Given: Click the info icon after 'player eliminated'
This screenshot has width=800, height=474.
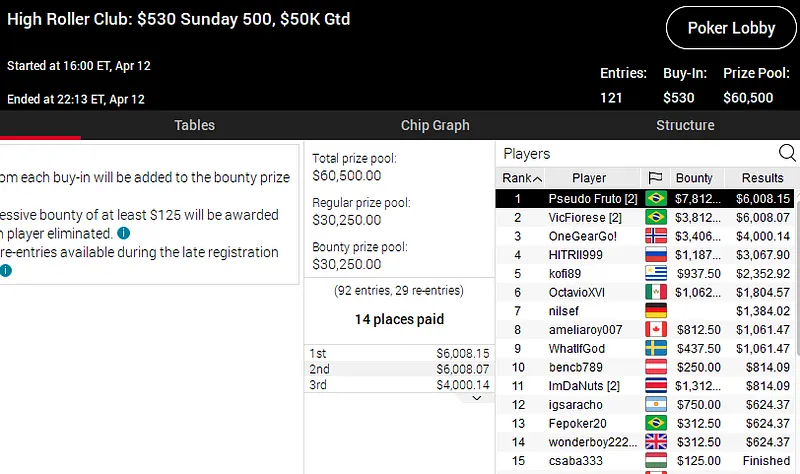Looking at the screenshot, I should 123,233.
